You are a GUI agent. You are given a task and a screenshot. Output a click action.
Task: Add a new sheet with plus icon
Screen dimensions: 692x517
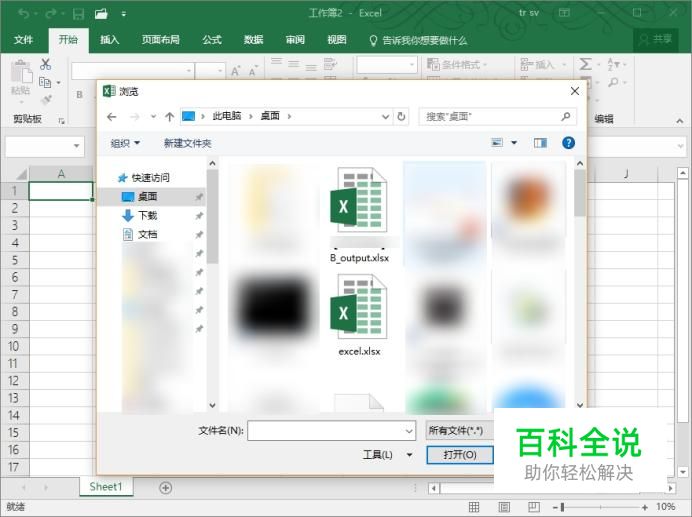[x=165, y=487]
